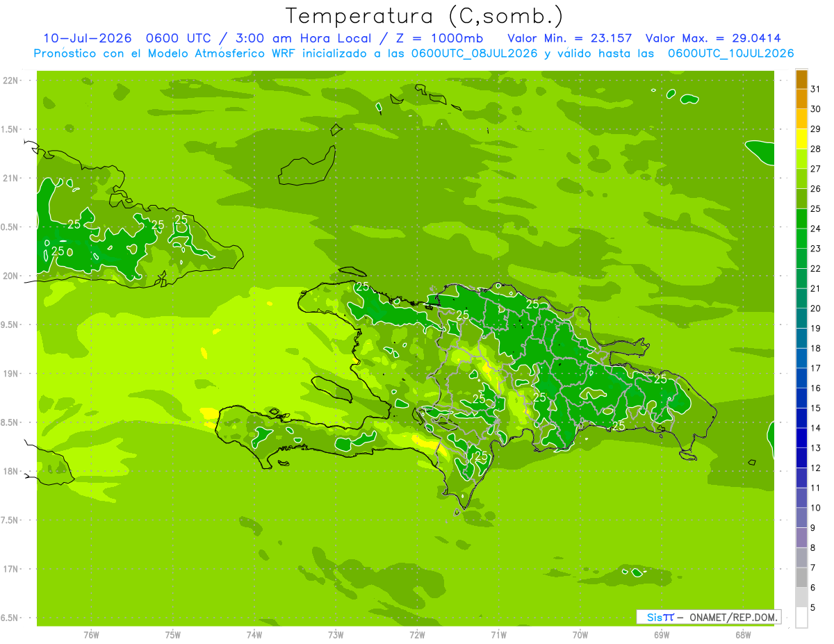Screen dimensions: 834x644
Task: Click the colorbar label 27
Action: coord(815,169)
